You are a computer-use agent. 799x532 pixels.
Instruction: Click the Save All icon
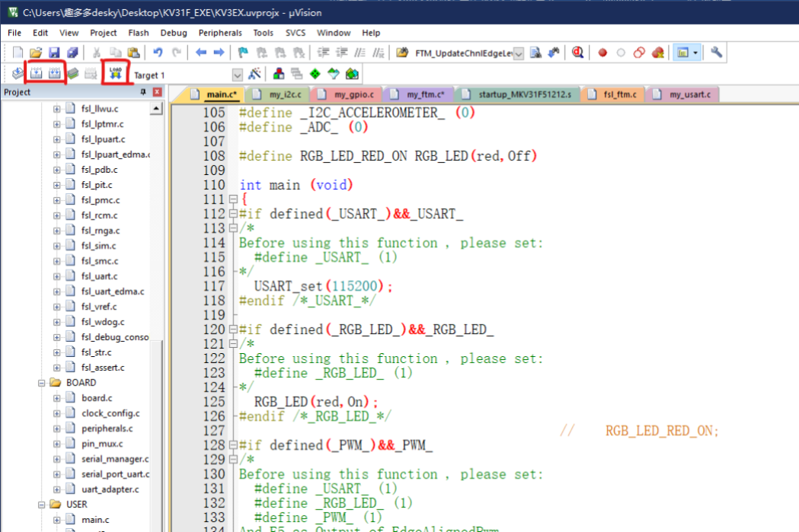72,53
